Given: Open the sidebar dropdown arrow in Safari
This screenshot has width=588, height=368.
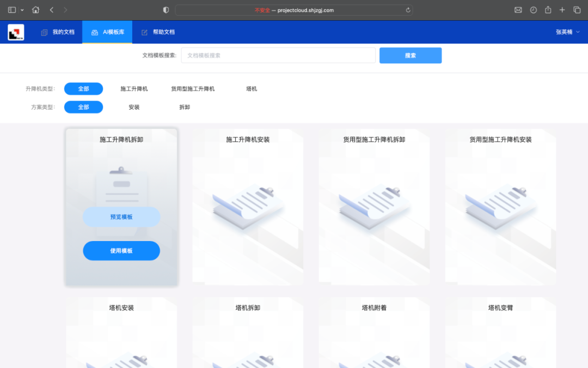Looking at the screenshot, I should pyautogui.click(x=22, y=10).
